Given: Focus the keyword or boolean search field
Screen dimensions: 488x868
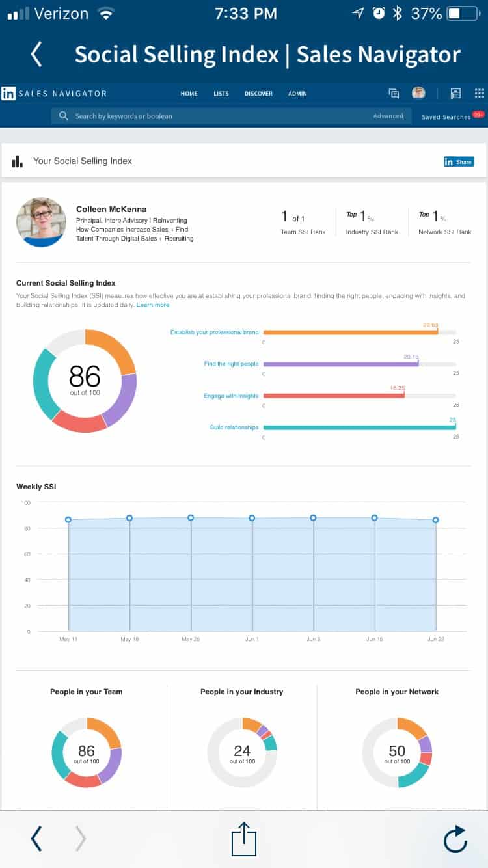Looking at the screenshot, I should coord(215,116).
